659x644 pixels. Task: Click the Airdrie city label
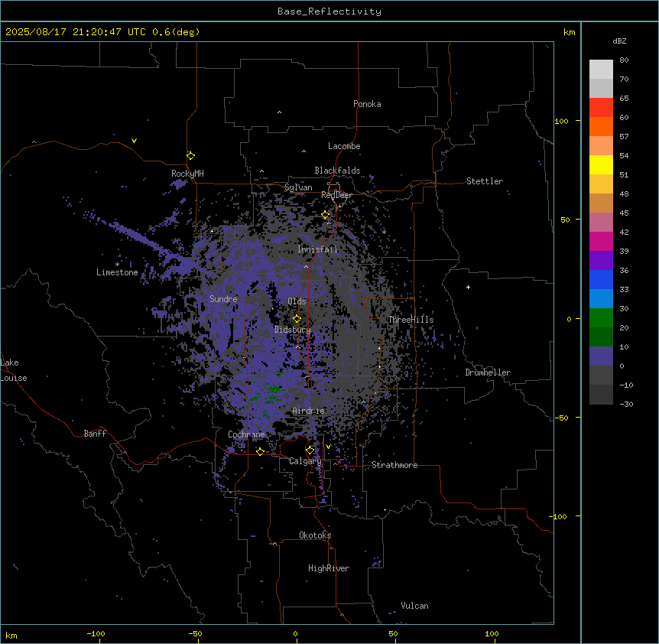coord(309,411)
